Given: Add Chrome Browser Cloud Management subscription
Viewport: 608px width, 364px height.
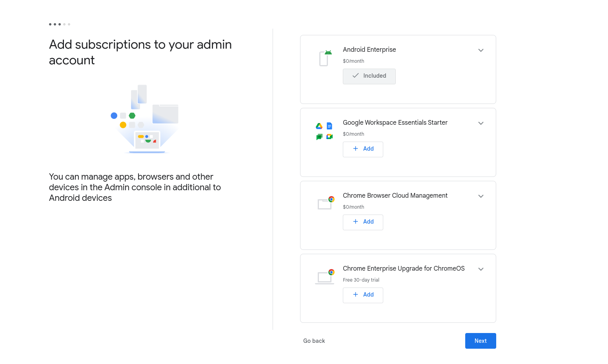Looking at the screenshot, I should tap(363, 222).
